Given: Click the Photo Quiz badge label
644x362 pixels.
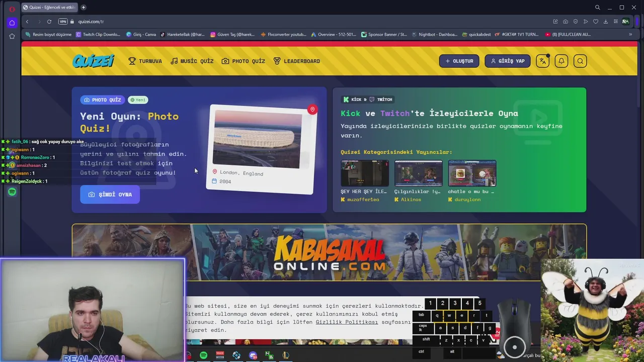Looking at the screenshot, I should click(x=102, y=100).
